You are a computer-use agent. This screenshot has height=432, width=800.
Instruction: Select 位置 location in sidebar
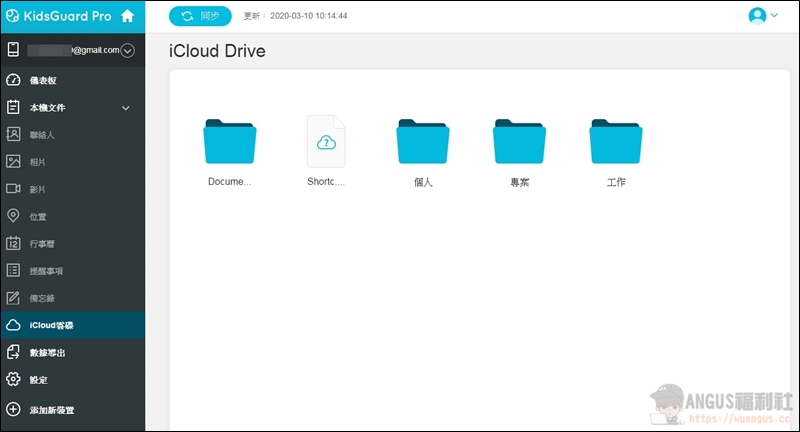click(37, 216)
